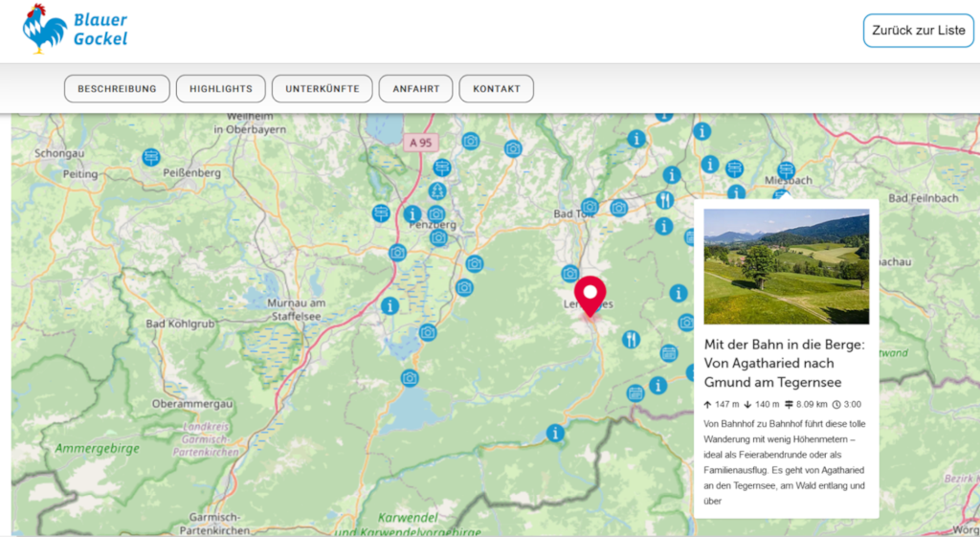
Task: Open the Highlights section
Action: [221, 89]
